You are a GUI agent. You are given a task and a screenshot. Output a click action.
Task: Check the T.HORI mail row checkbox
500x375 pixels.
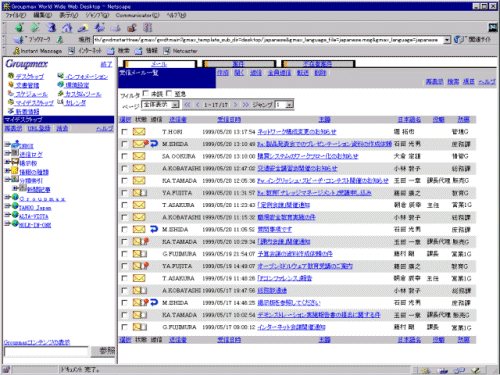coord(124,132)
